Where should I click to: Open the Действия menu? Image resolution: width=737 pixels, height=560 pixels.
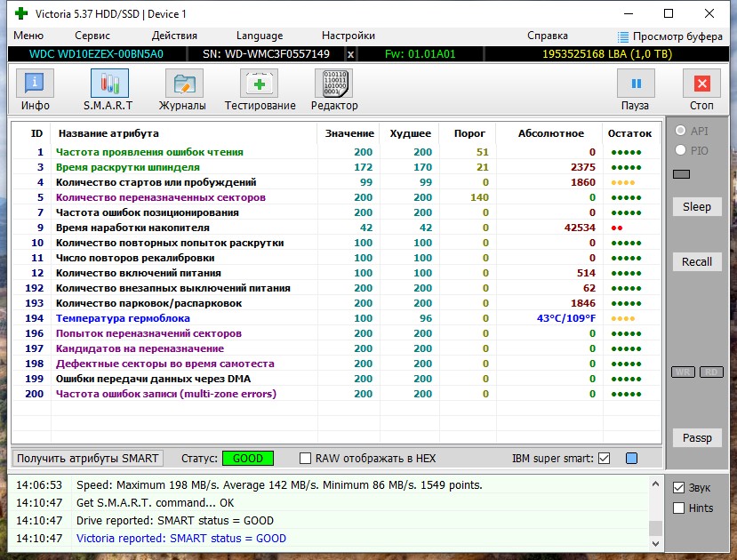point(174,36)
